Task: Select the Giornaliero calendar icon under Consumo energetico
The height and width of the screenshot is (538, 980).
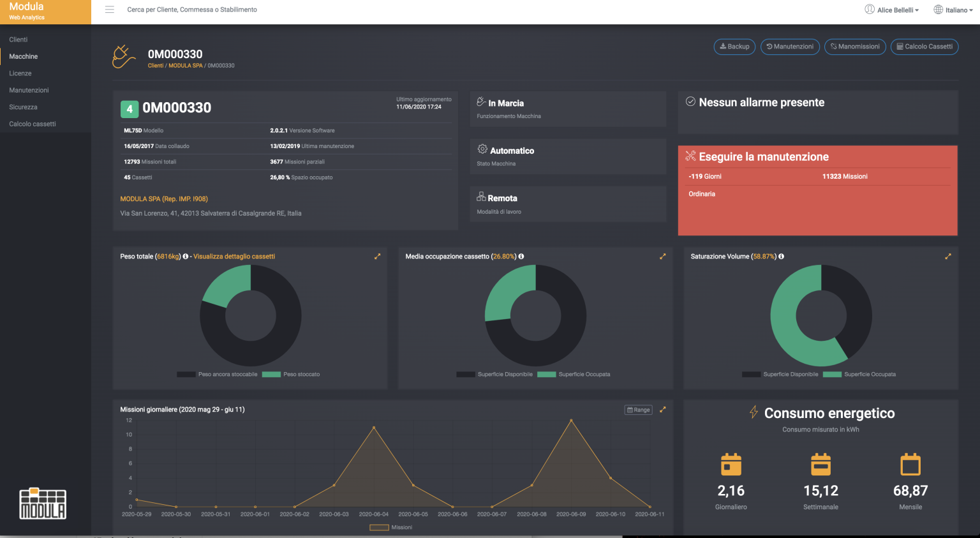Action: point(731,464)
